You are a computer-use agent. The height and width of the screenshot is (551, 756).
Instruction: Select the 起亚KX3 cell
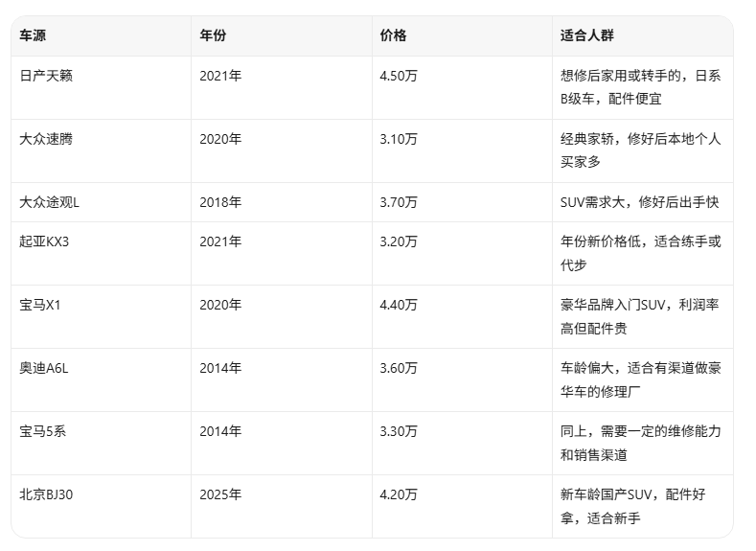point(102,254)
